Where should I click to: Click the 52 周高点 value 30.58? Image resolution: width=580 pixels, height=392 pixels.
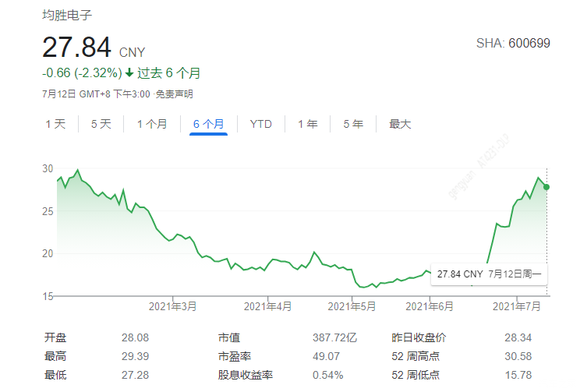click(518, 356)
